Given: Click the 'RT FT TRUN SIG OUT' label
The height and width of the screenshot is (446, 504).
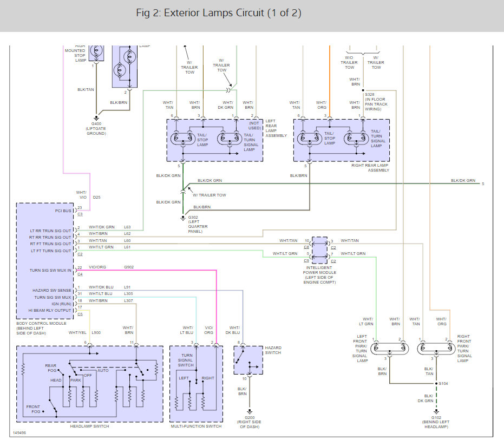Looking at the screenshot, I should 50,244.
